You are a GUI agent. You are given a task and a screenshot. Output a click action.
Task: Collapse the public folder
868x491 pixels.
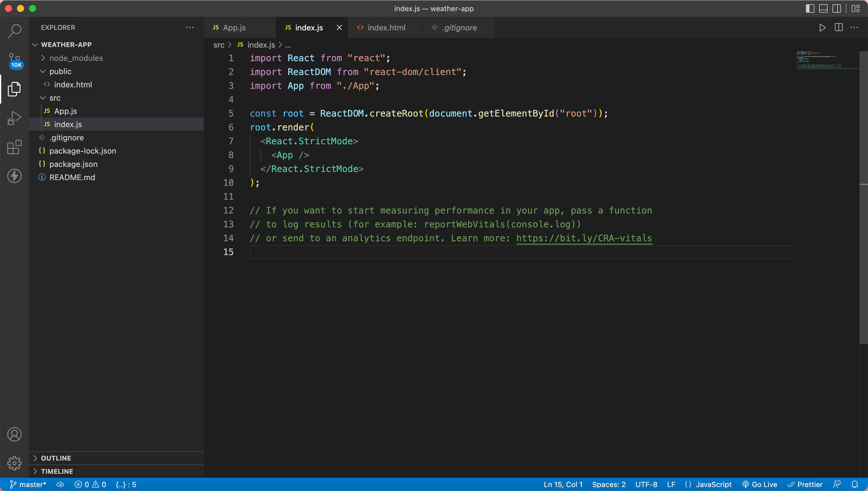60,71
